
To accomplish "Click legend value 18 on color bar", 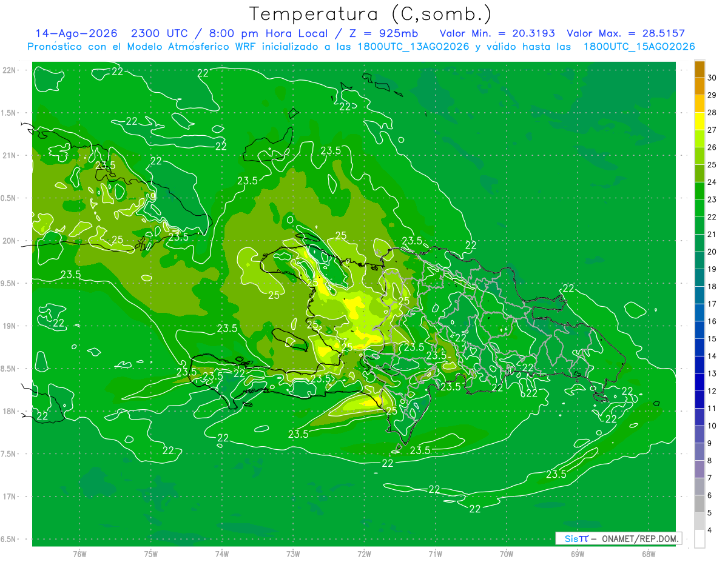I will (x=712, y=286).
